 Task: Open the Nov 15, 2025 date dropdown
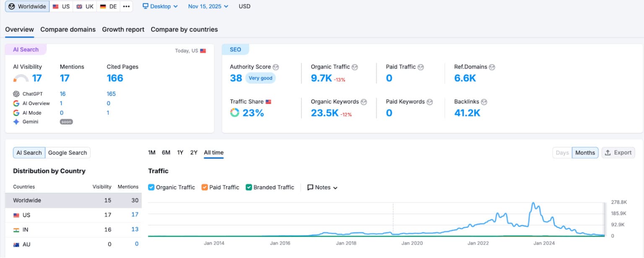pyautogui.click(x=208, y=6)
